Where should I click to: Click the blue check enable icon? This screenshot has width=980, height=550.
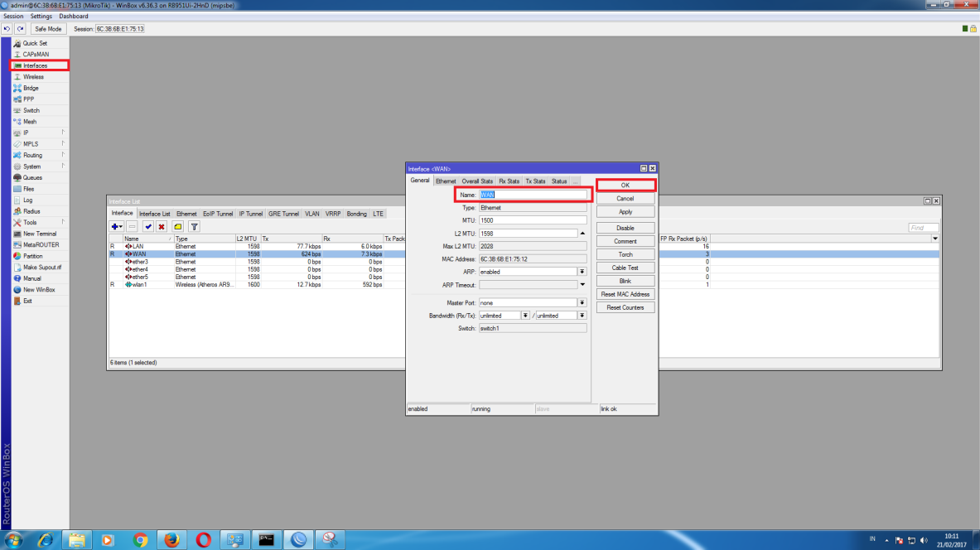pos(148,227)
